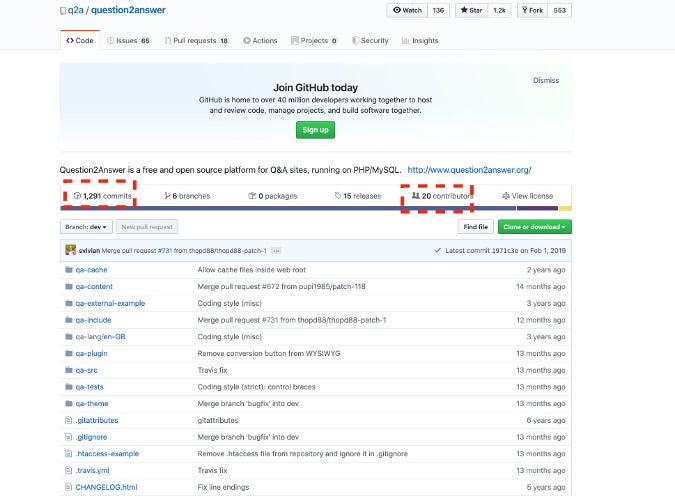Open commit 'Allow cache files inside web root'
Viewport: 675px width, 496px height.
coord(252,270)
